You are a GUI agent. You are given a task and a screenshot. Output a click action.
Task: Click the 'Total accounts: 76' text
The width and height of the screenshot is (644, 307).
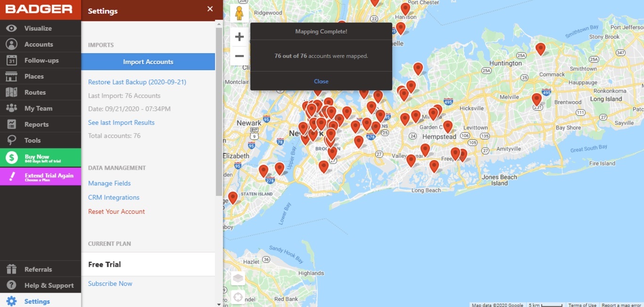[x=114, y=136]
